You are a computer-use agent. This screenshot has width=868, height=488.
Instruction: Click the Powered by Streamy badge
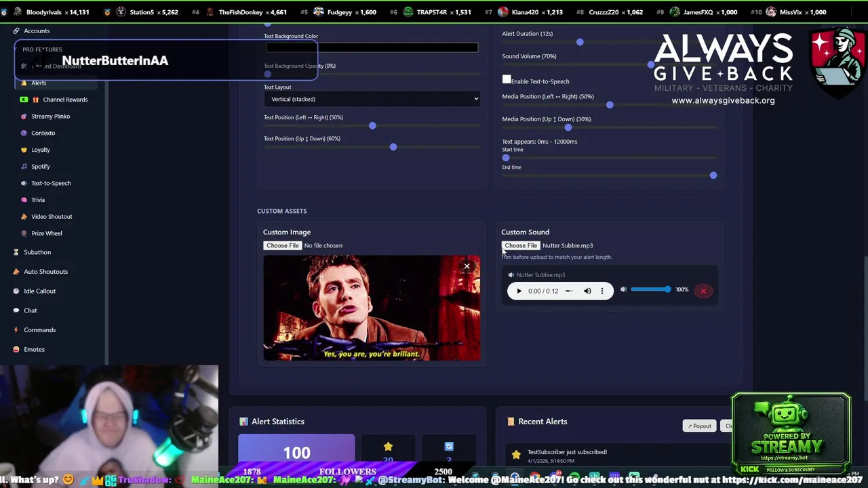(x=791, y=434)
